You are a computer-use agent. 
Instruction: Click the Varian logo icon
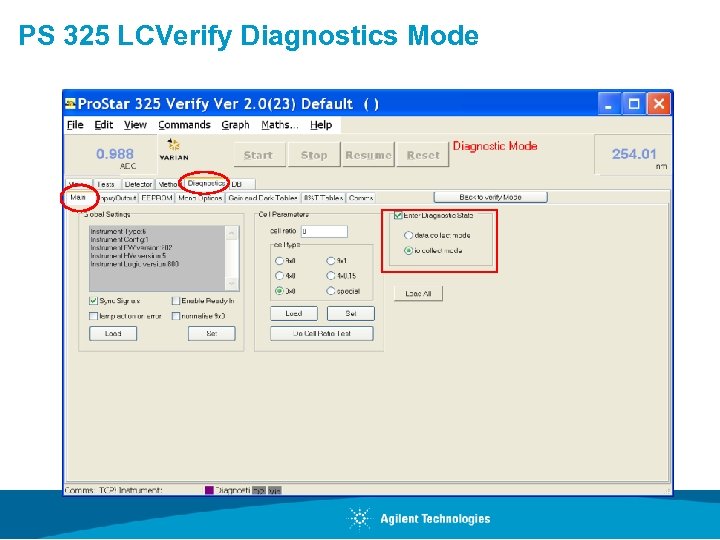174,150
